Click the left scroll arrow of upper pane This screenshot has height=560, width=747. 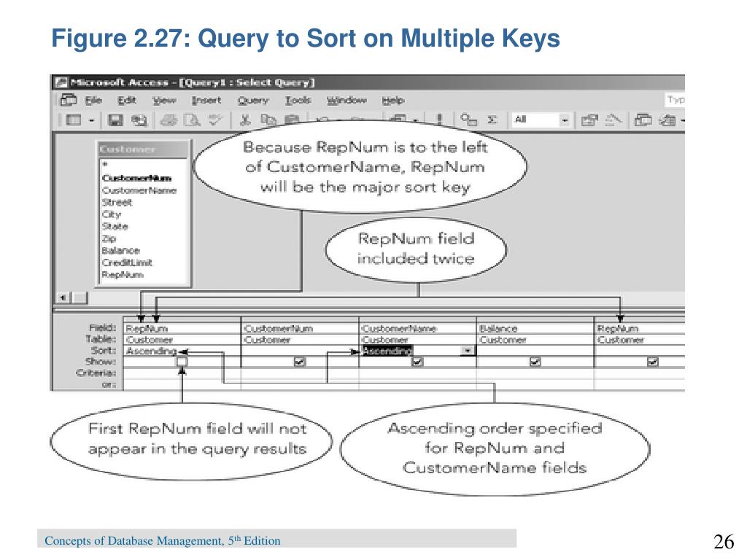point(63,298)
